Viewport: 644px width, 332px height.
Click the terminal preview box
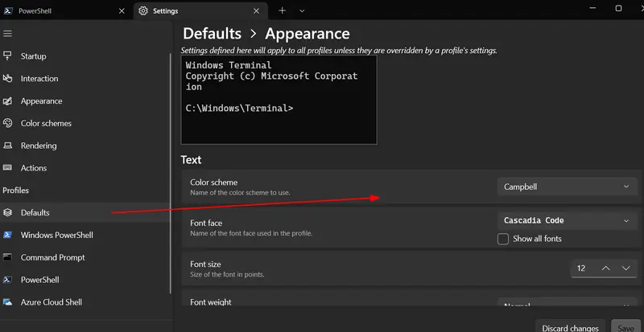[x=279, y=100]
